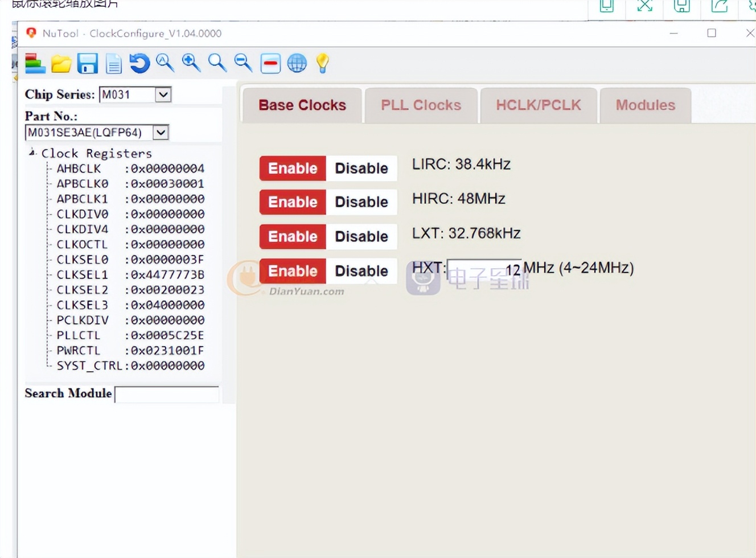Click the NuTool app icon in title bar
The image size is (756, 558).
(x=31, y=33)
